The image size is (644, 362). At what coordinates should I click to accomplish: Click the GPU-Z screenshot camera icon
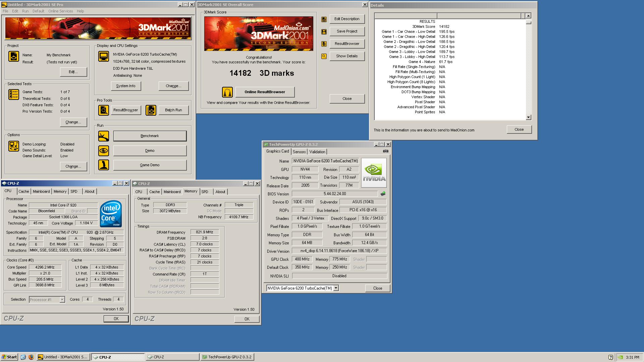point(386,151)
